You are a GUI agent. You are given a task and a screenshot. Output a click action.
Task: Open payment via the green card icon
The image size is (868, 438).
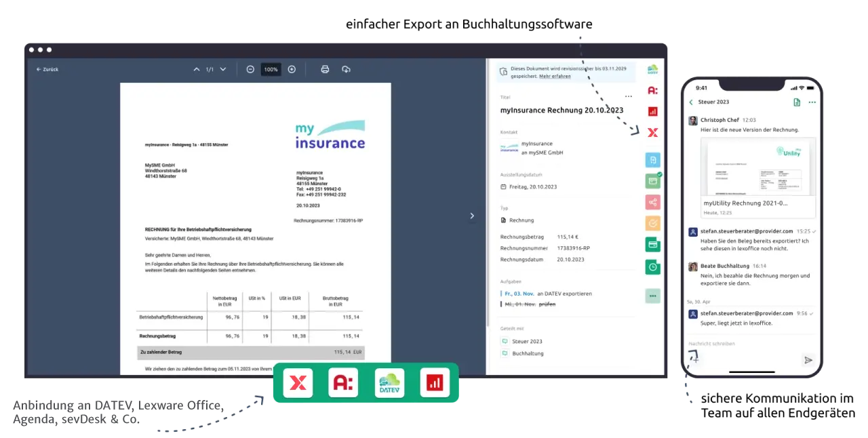[652, 245]
